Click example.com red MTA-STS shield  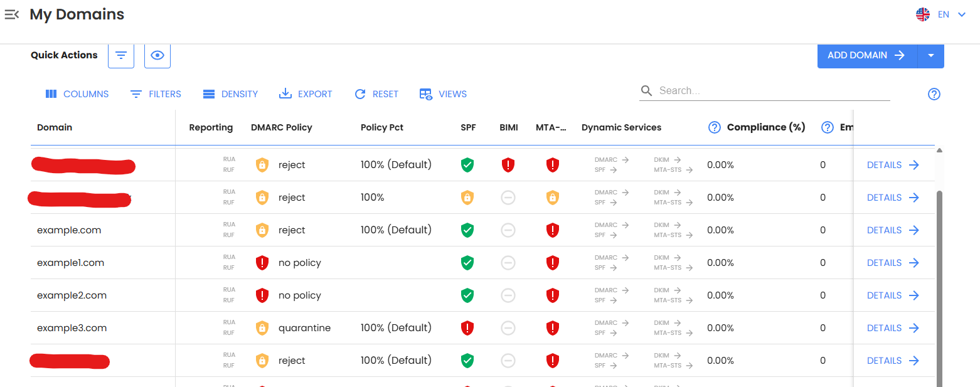pyautogui.click(x=552, y=230)
